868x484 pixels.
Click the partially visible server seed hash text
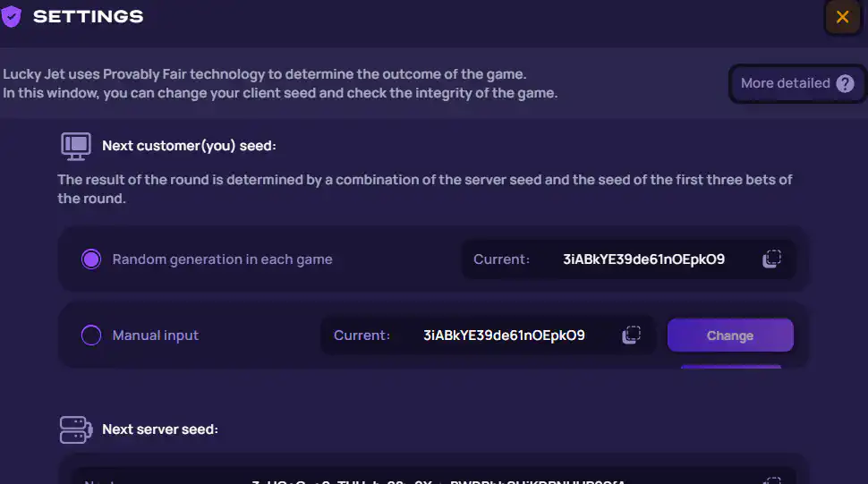click(x=438, y=480)
